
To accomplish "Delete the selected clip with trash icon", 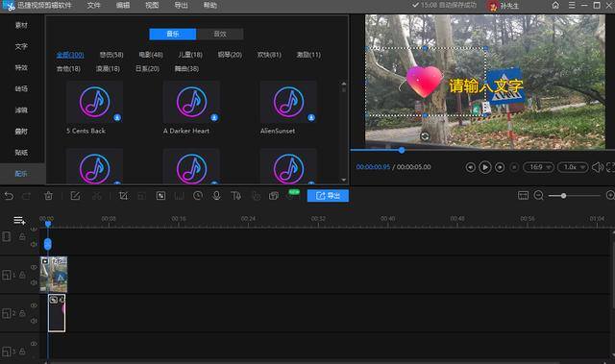I will [48, 196].
